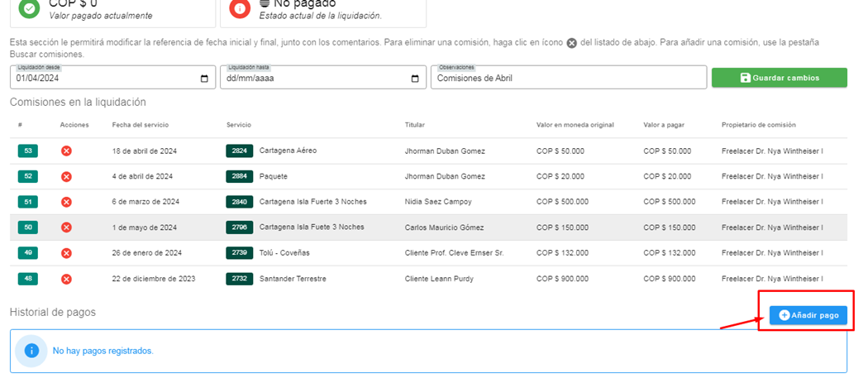Click the red remove icon for commission 51

coord(67,202)
